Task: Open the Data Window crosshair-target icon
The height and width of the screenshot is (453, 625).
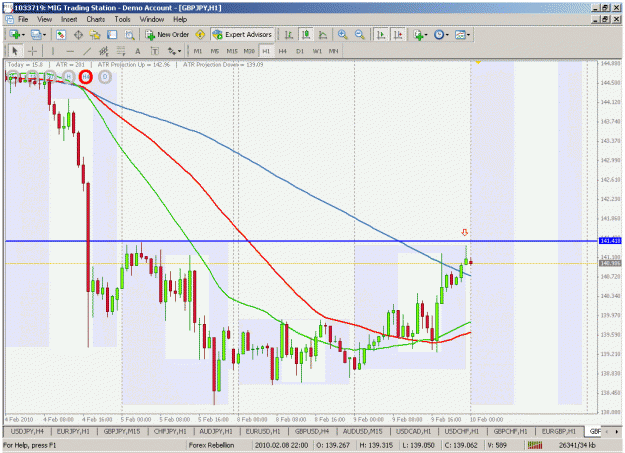Action: coord(78,35)
